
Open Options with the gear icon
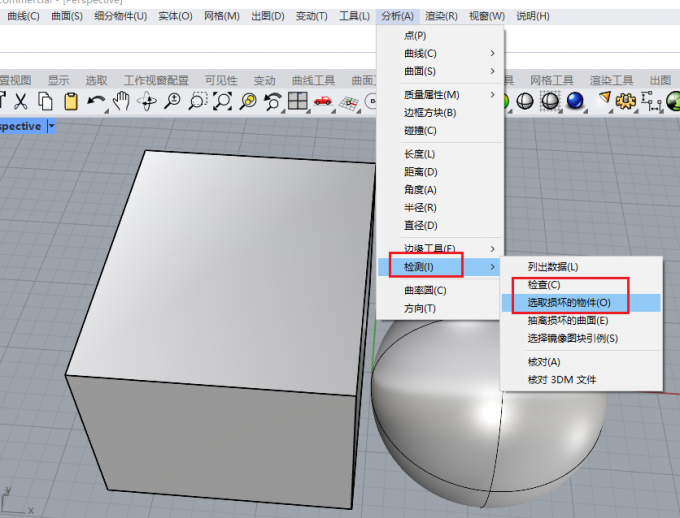(626, 102)
